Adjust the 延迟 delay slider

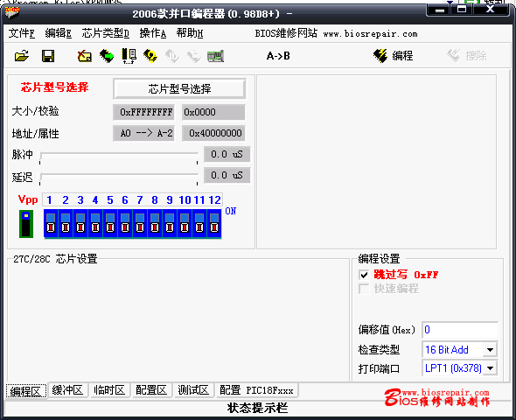click(x=119, y=178)
